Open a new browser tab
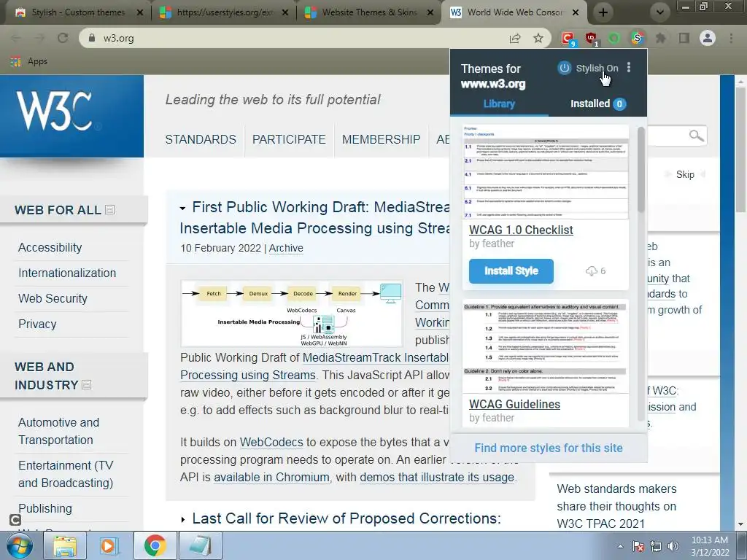This screenshot has width=747, height=560. tap(603, 12)
